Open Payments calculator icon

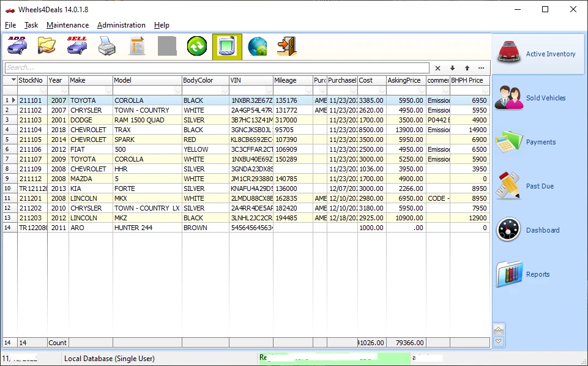[509, 142]
